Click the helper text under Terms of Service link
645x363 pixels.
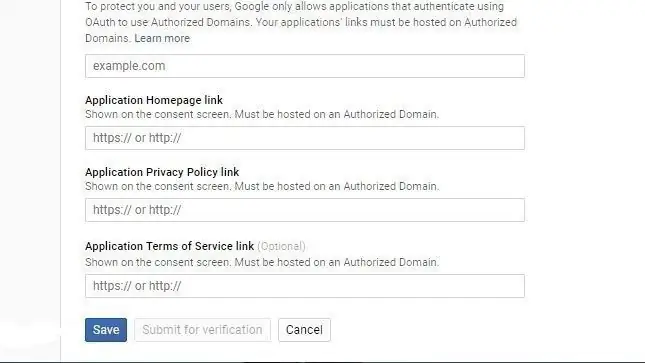[x=262, y=263]
